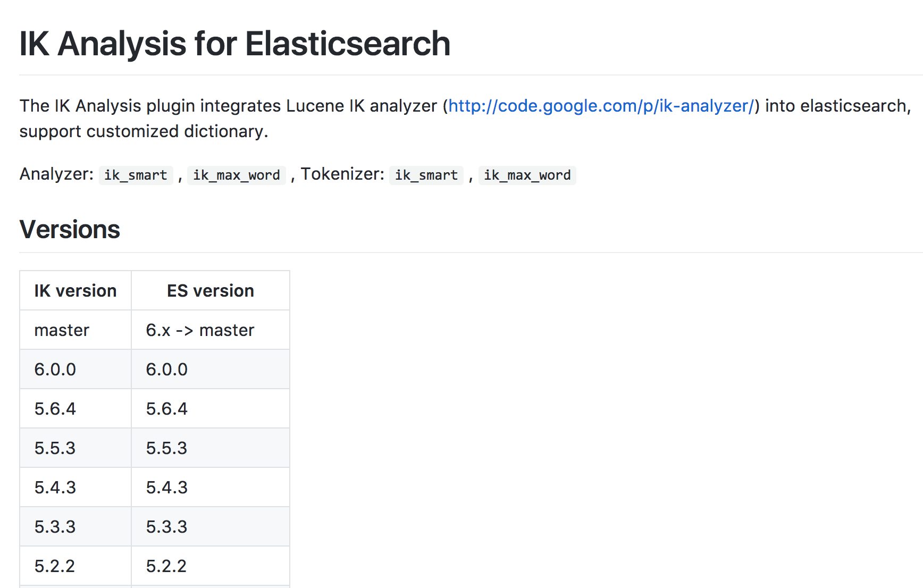Image resolution: width=923 pixels, height=588 pixels.
Task: Click the 'Tokenizer:' label text
Action: coord(342,174)
